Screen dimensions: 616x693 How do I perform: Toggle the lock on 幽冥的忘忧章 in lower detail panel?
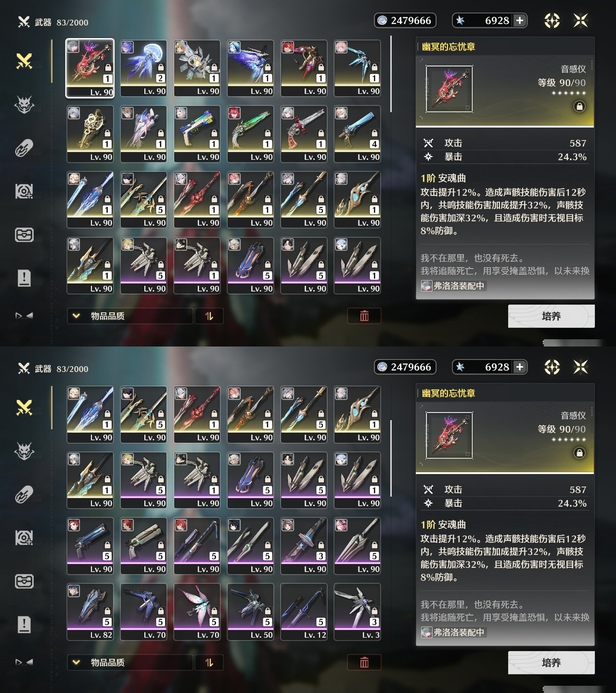[580, 453]
